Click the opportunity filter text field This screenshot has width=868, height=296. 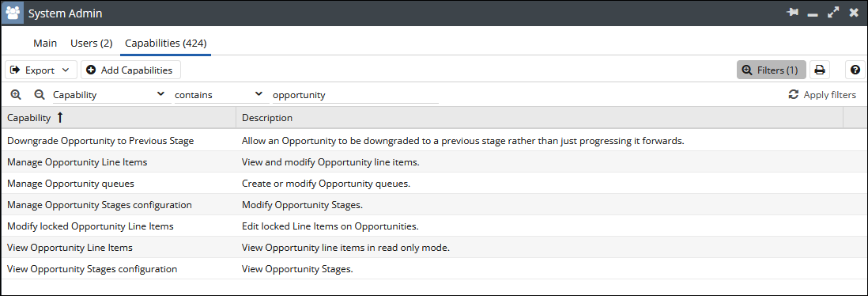point(355,95)
